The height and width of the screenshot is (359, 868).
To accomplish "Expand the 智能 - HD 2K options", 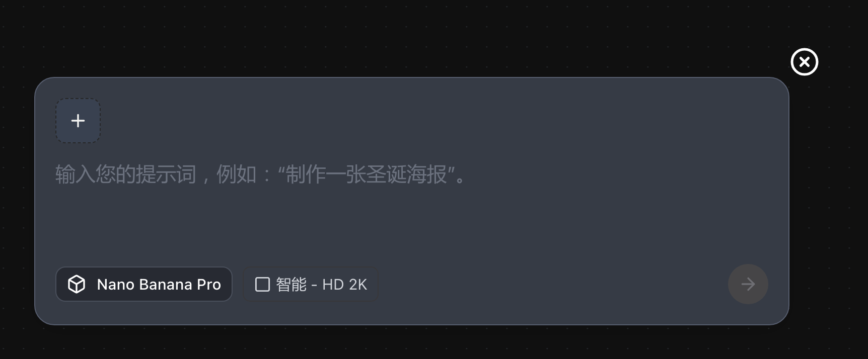I will (311, 284).
